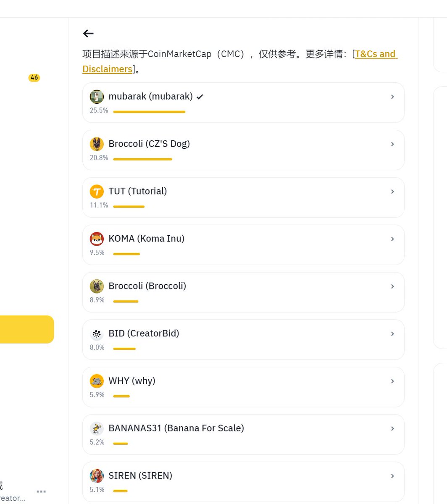Select the "TUT (Tutorial)" name text
Viewport: 447px width, 504px height.
138,192
